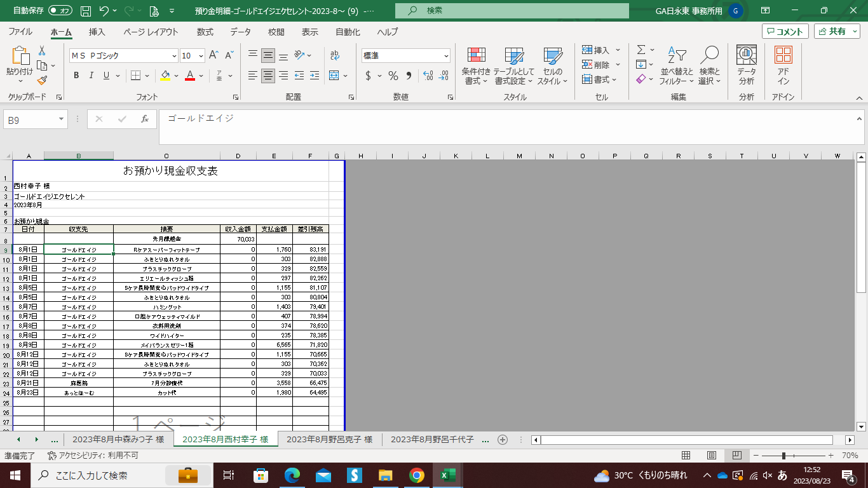Open the font name dropdown

173,56
